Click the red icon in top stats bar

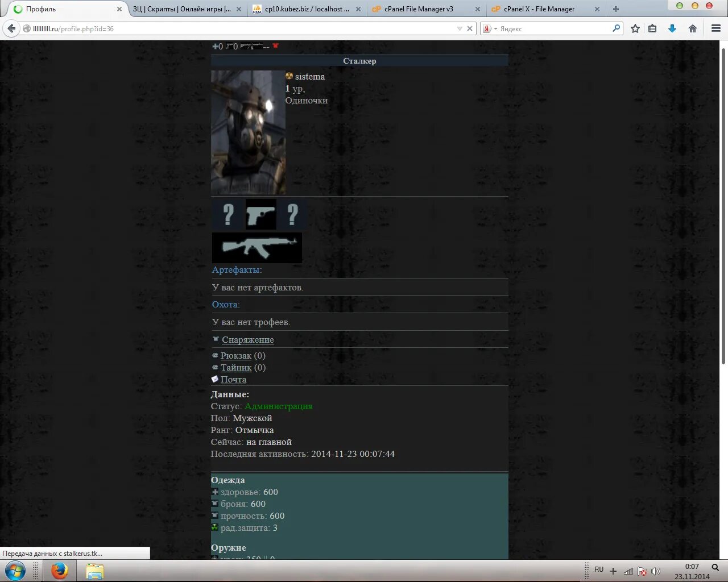[276, 46]
